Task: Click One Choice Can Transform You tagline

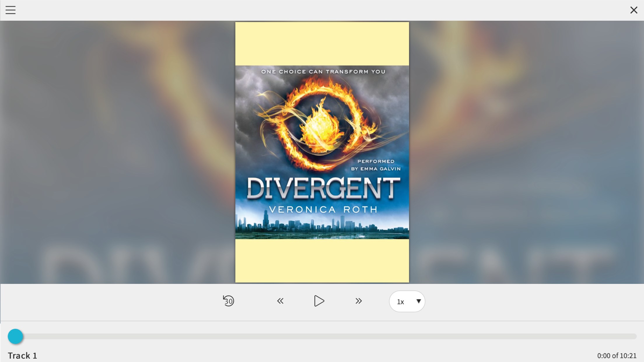Action: click(x=323, y=72)
